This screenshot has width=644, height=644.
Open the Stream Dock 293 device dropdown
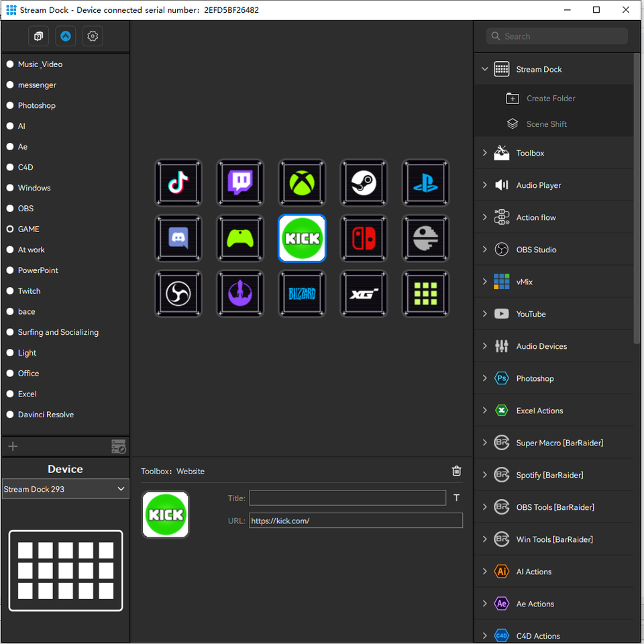click(65, 489)
